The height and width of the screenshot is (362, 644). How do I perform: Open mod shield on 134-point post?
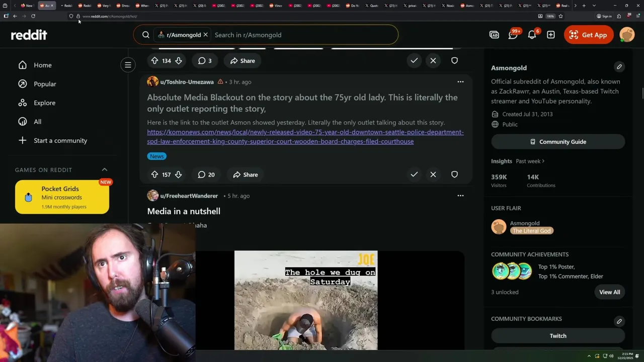point(454,60)
